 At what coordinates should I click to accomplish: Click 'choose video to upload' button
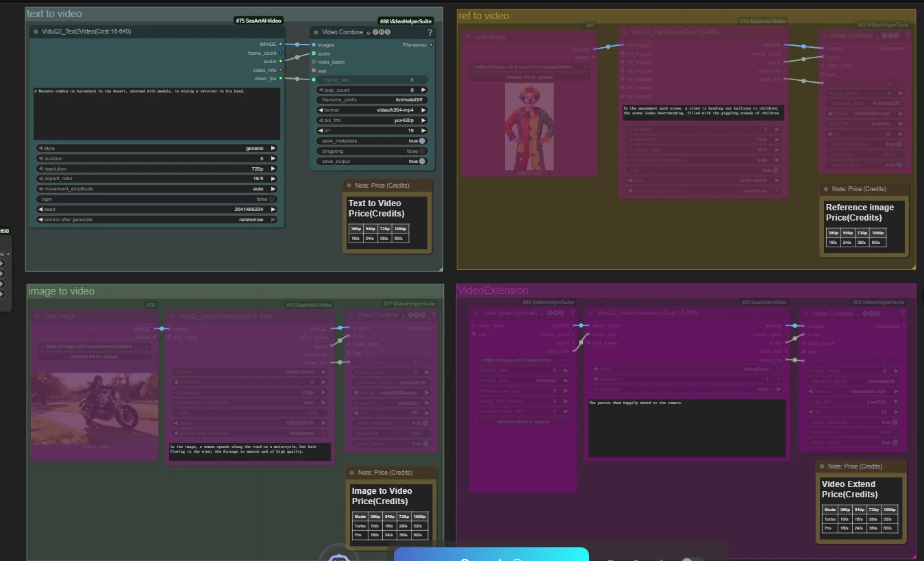tap(523, 422)
